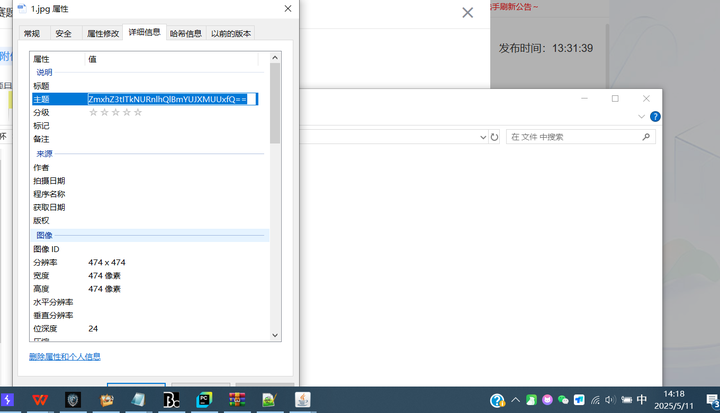The image size is (720, 413).
Task: Show hidden system tray icons
Action: 515,400
